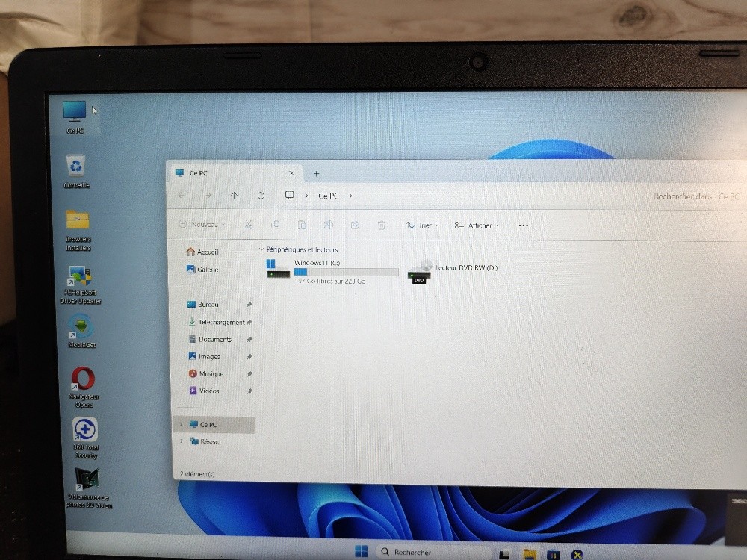This screenshot has width=747, height=560.
Task: Open the Trier sort dropdown
Action: [422, 225]
